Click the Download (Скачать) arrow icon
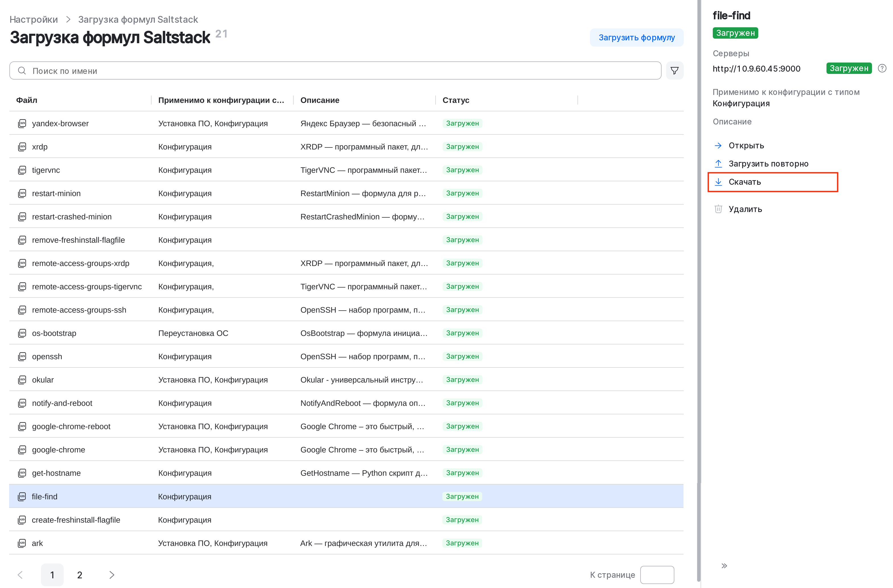 (x=718, y=182)
